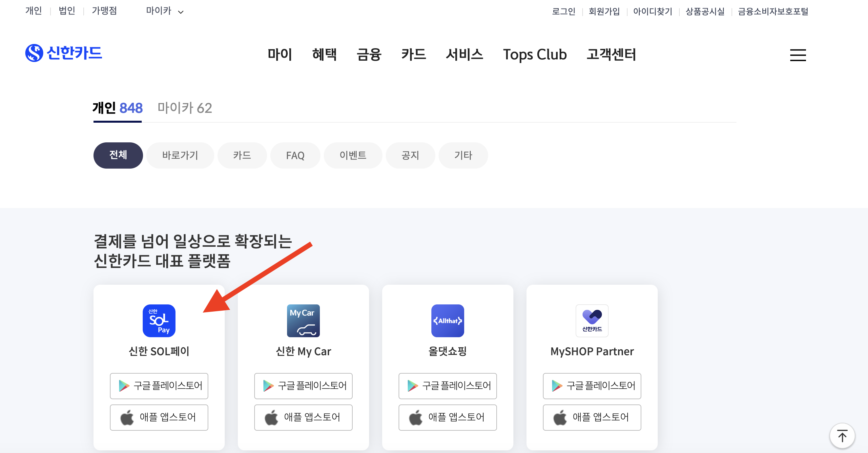
Task: Click the Shinhan SOL Pay app icon
Action: coord(159,320)
